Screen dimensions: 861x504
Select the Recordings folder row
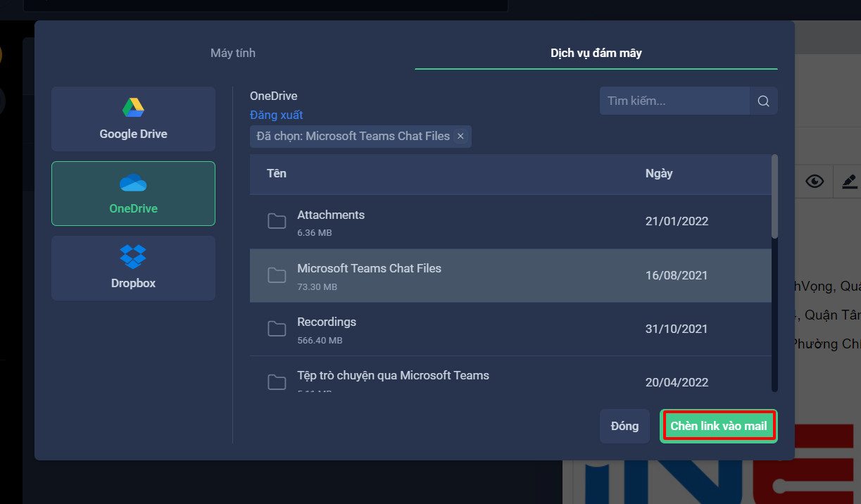[510, 329]
